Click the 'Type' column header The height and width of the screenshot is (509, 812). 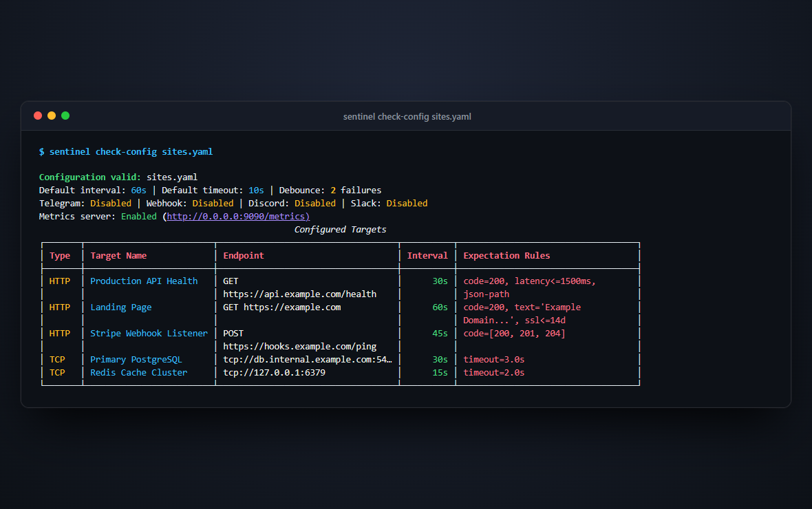click(60, 256)
